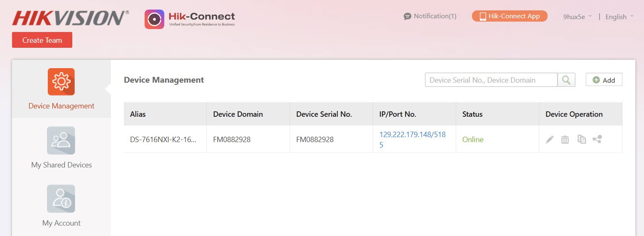This screenshot has width=644, height=236.
Task: Click the magnifying glass search icon
Action: coord(566,80)
